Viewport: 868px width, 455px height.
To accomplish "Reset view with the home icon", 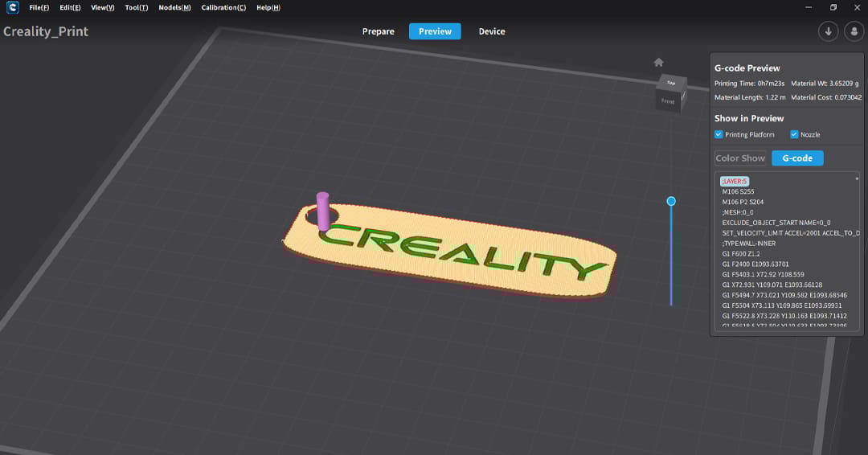I will coord(659,63).
